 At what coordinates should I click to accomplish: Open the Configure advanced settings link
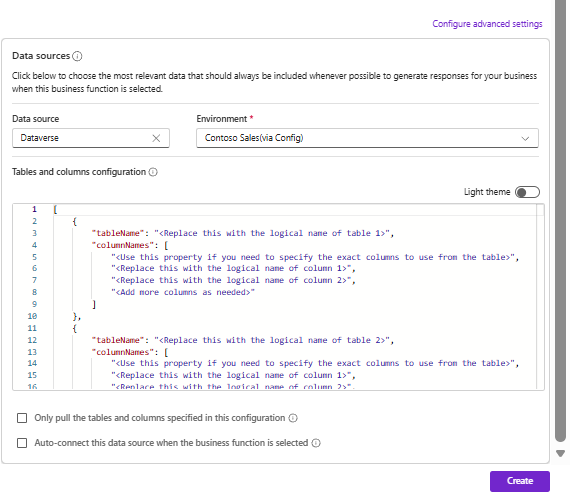[x=487, y=24]
